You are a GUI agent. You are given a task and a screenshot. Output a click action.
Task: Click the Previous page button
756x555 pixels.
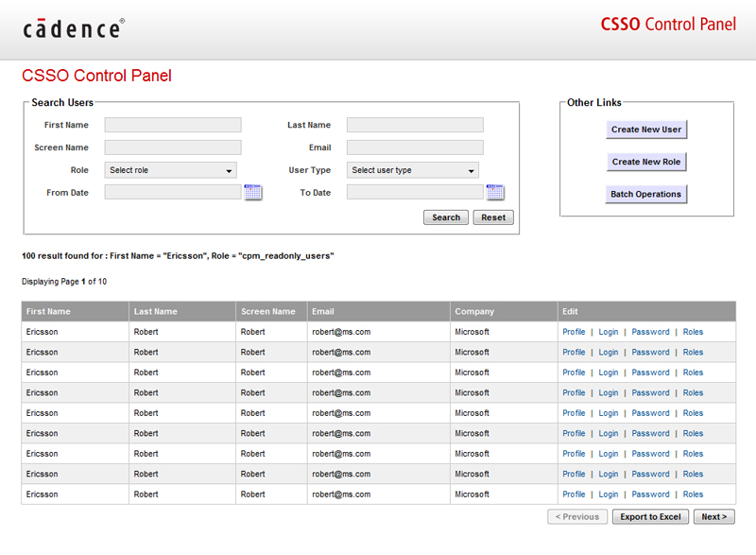[577, 516]
